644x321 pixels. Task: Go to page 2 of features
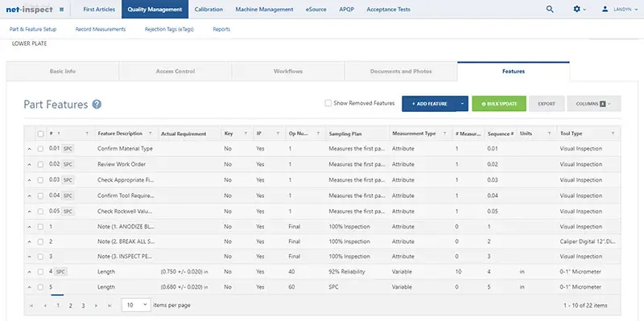click(71, 306)
